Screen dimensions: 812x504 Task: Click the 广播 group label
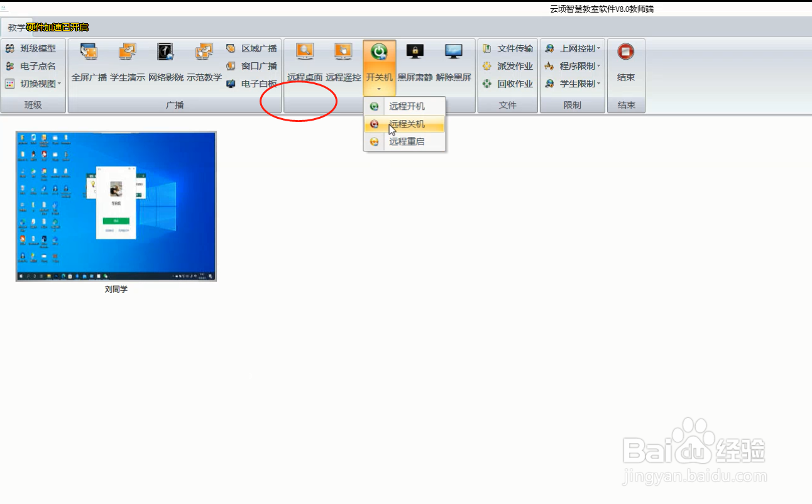(175, 105)
